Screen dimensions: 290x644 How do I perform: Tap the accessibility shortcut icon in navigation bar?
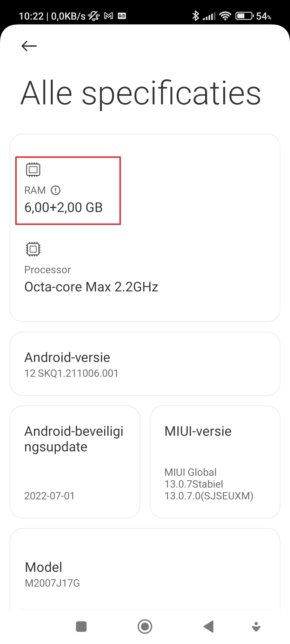pyautogui.click(x=256, y=627)
